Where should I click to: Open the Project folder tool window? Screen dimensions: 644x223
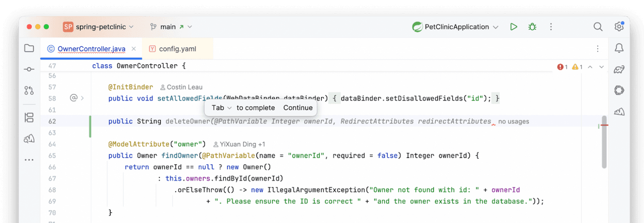point(29,49)
